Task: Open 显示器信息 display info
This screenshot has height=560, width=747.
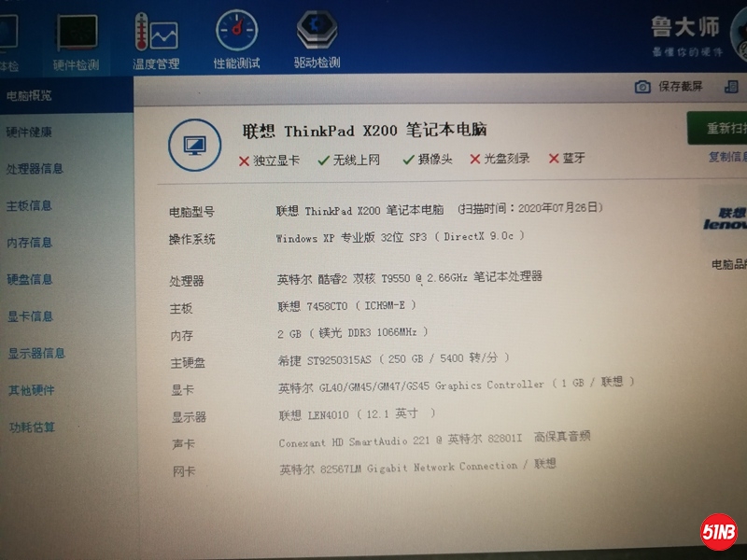Action: click(x=36, y=354)
